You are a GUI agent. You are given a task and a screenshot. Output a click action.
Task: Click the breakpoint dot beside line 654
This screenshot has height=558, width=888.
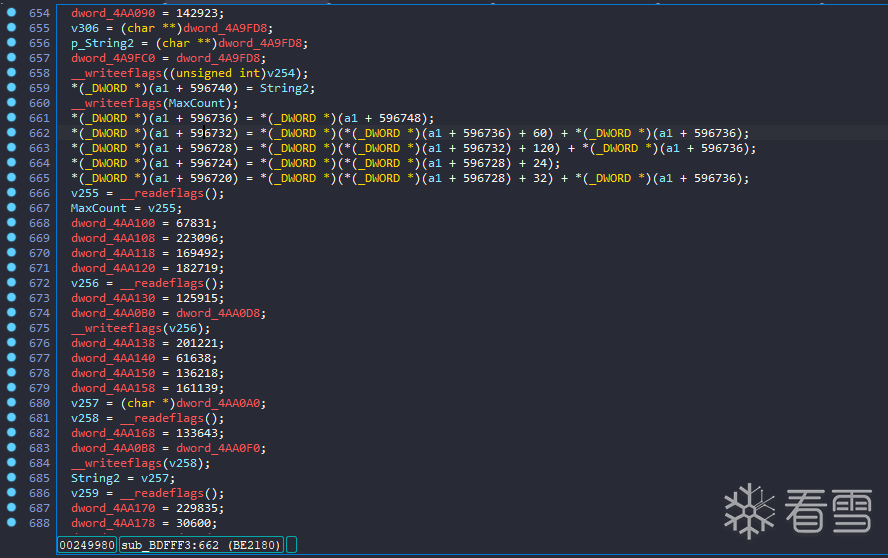(x=12, y=13)
